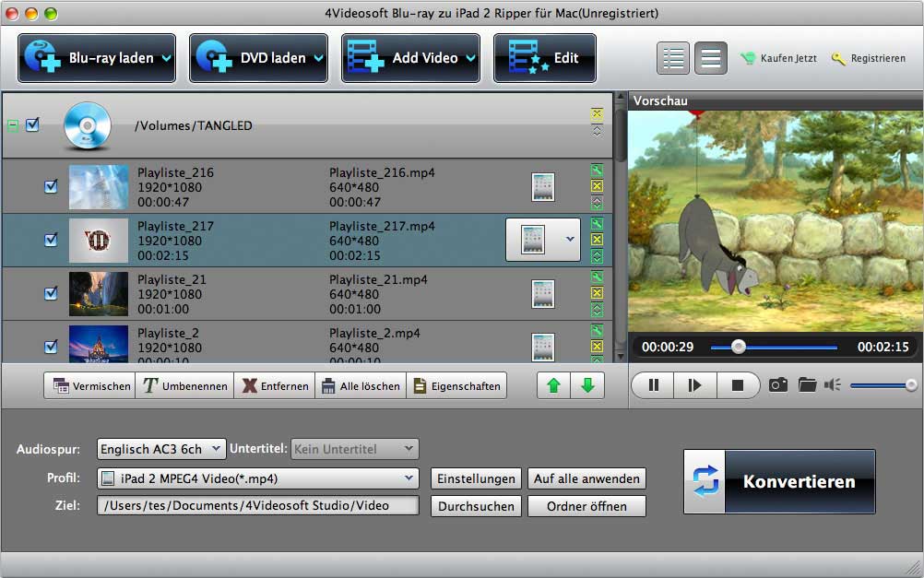Mute audio with the speaker icon
Viewport: 924px width, 578px height.
(833, 384)
